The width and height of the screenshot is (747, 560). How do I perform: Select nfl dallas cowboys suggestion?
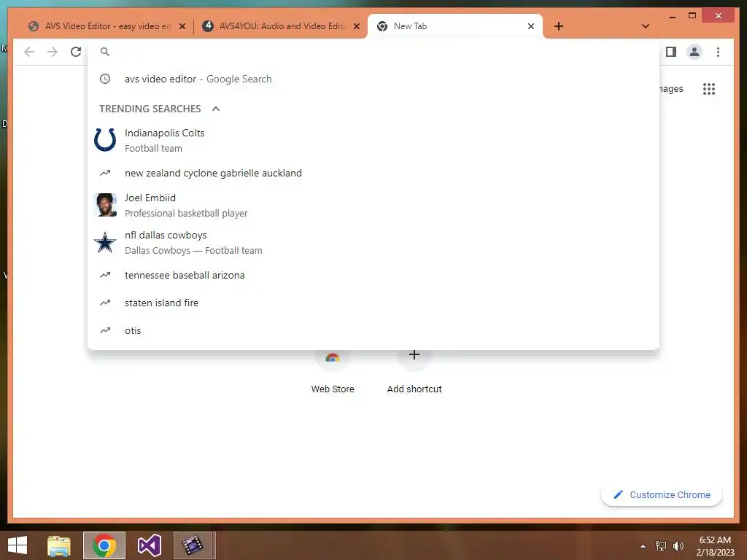(373, 242)
